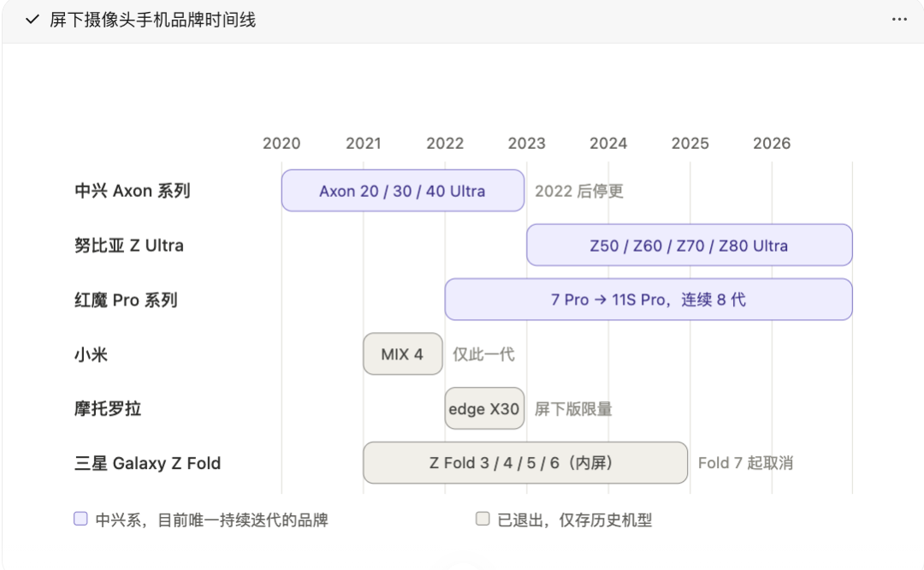The width and height of the screenshot is (924, 570).
Task: Click the Fold 7 起取消 annotation
Action: (x=745, y=463)
